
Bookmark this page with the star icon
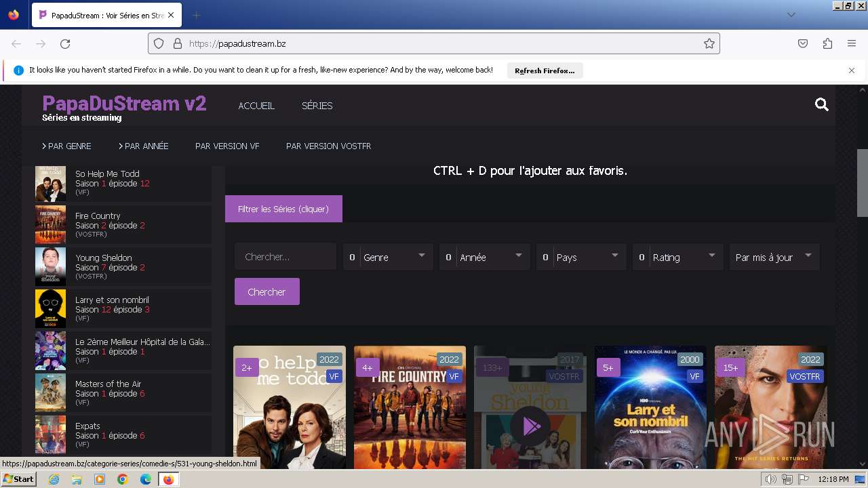click(709, 43)
